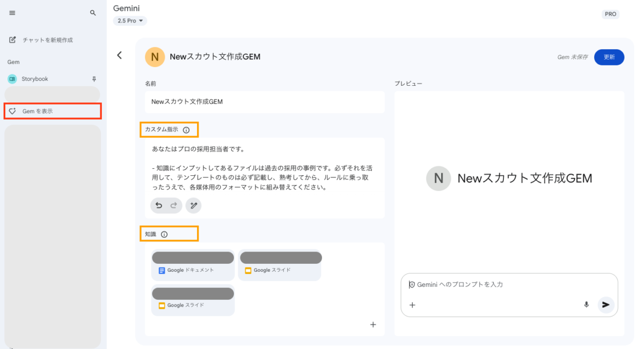
Task: Open the Google ドキュメント knowledge file
Action: [x=193, y=266]
